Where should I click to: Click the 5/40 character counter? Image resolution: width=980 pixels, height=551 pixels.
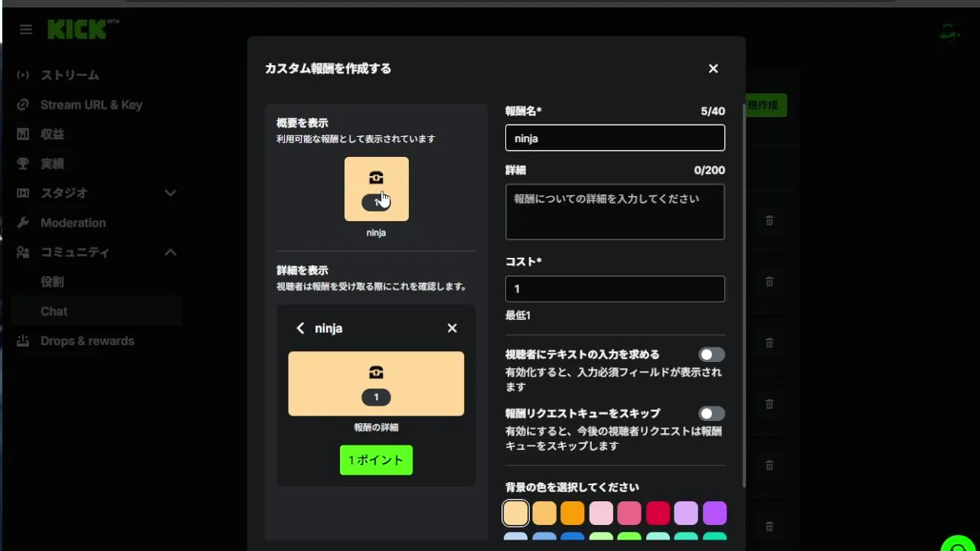click(713, 111)
